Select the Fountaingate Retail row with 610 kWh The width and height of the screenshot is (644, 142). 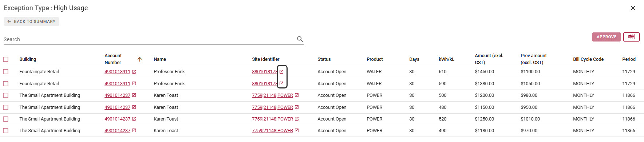pyautogui.click(x=6, y=72)
